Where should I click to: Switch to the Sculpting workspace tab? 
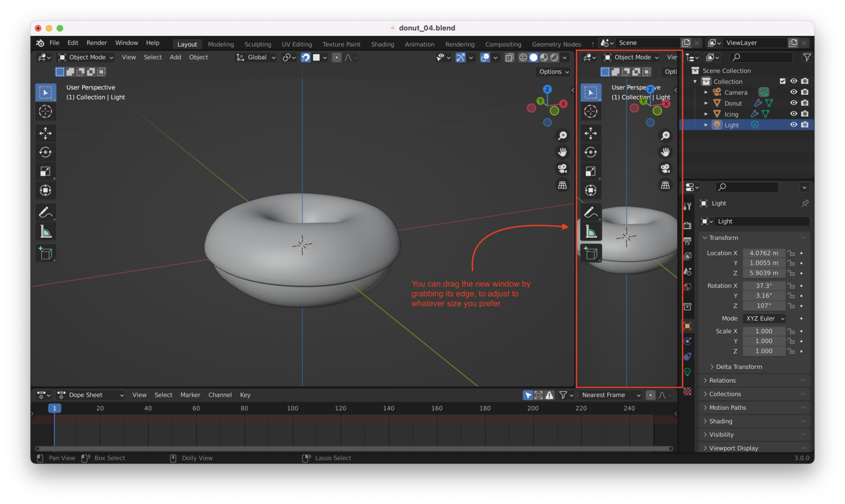click(258, 44)
